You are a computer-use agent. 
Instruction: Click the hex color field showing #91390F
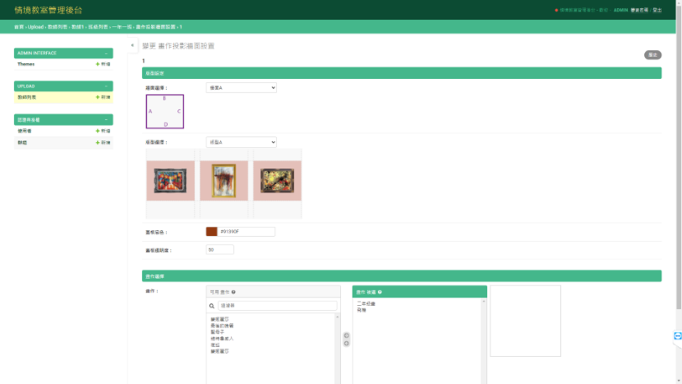click(x=246, y=232)
